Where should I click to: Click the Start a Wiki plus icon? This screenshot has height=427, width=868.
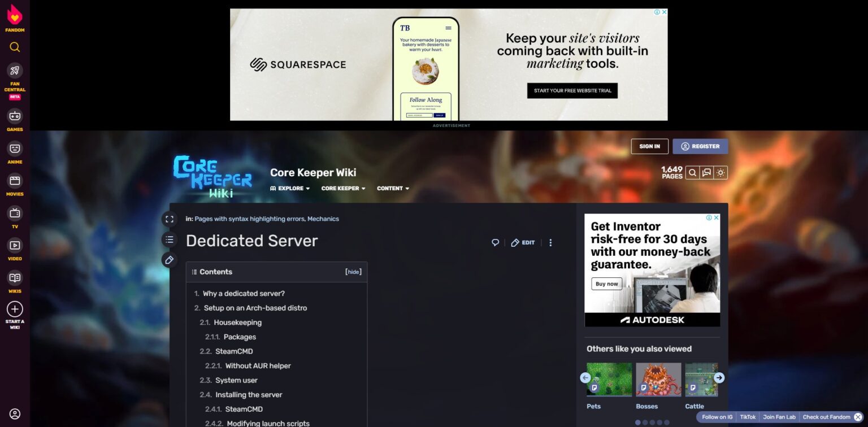point(15,310)
